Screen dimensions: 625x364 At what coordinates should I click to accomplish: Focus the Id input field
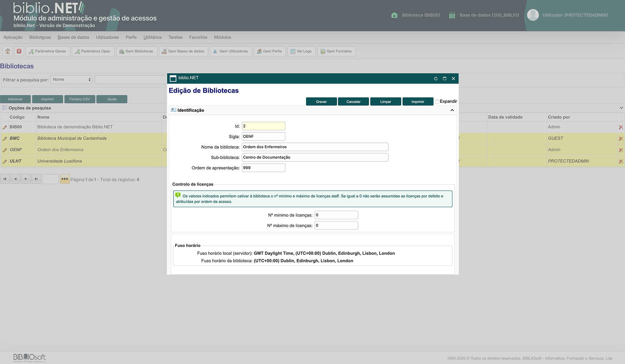pyautogui.click(x=264, y=126)
